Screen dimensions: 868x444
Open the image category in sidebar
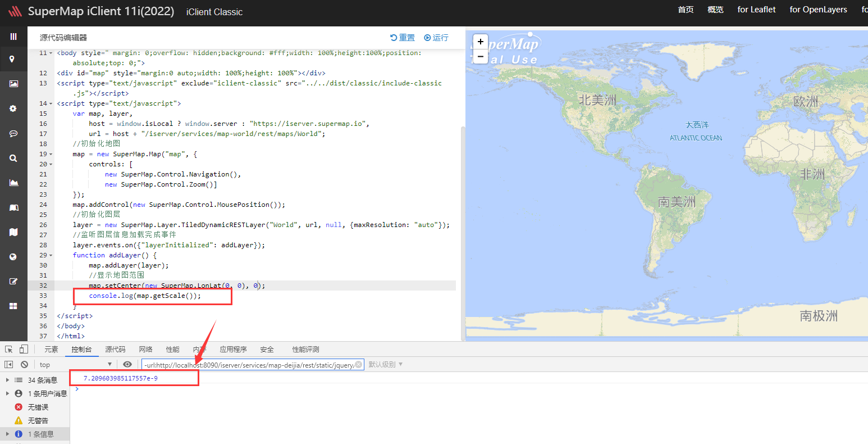tap(13, 84)
